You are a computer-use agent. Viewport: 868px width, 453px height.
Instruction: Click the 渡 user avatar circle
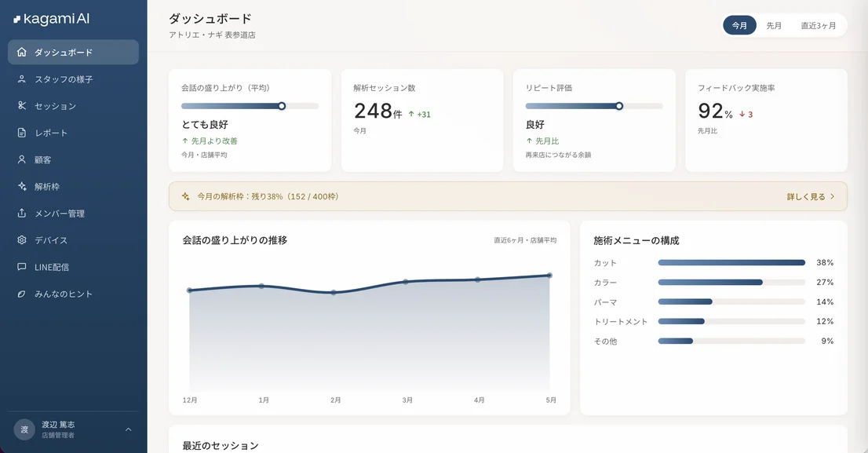(24, 429)
